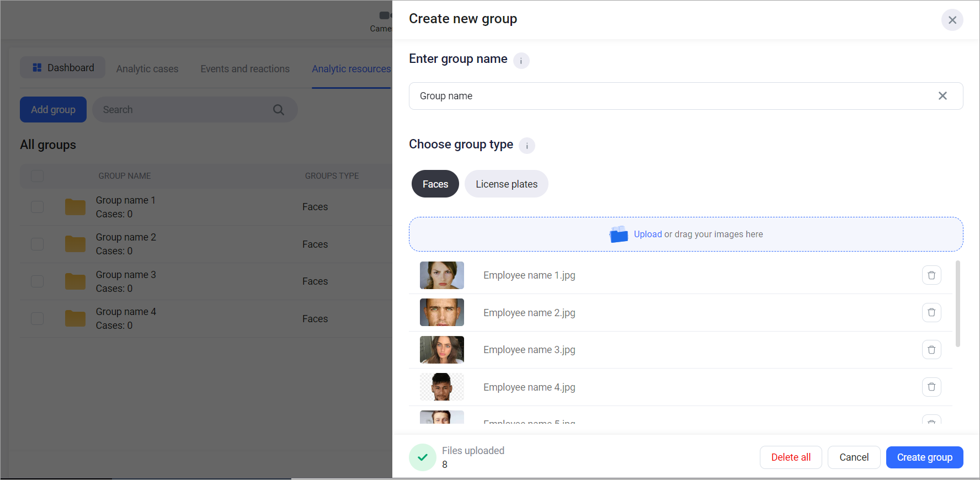Switch to Events and reactions tab
Viewport: 980px width, 480px height.
(245, 69)
